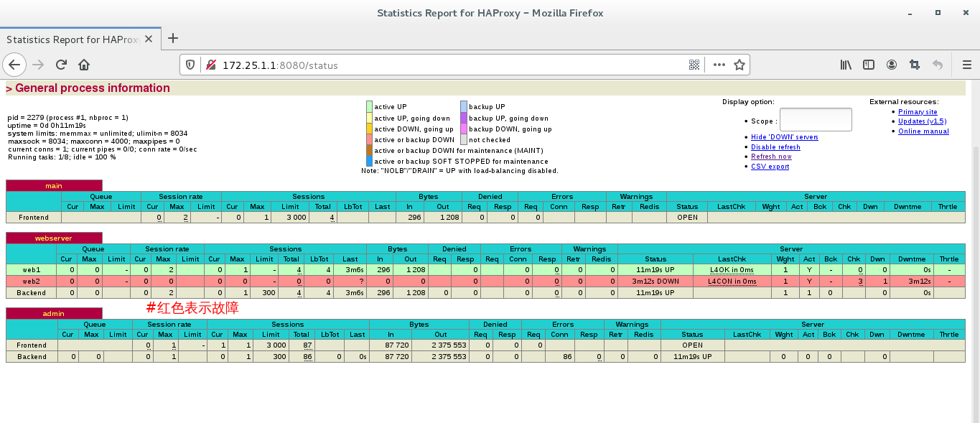The height and width of the screenshot is (423, 980).
Task: Open the Firefox home page icon
Action: [x=84, y=65]
